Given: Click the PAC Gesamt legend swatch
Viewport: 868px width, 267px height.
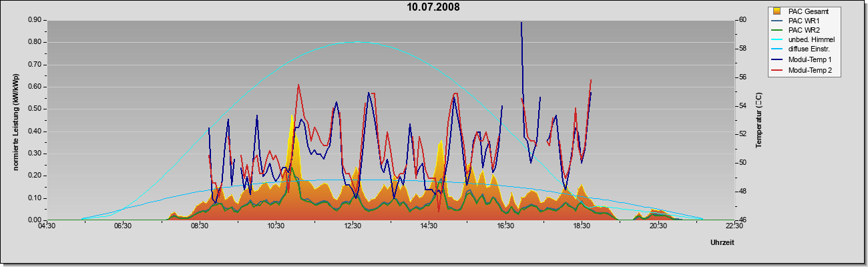Looking at the screenshot, I should [x=777, y=11].
